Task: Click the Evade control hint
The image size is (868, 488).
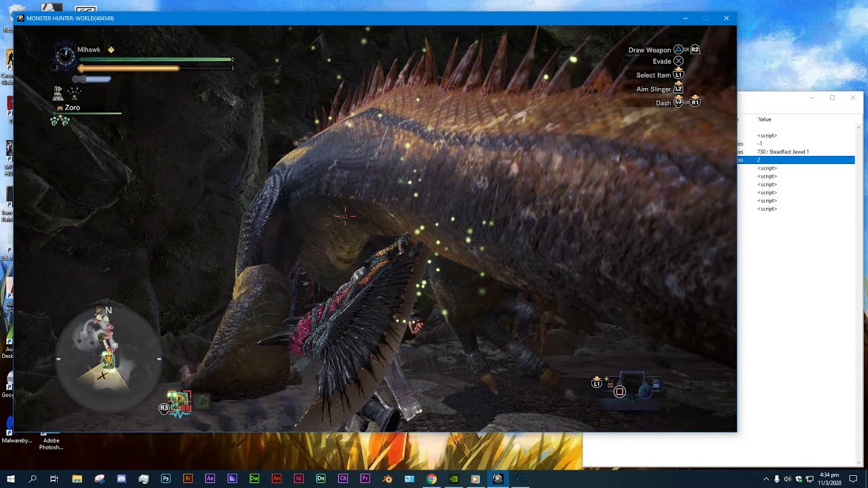Action: click(x=668, y=61)
